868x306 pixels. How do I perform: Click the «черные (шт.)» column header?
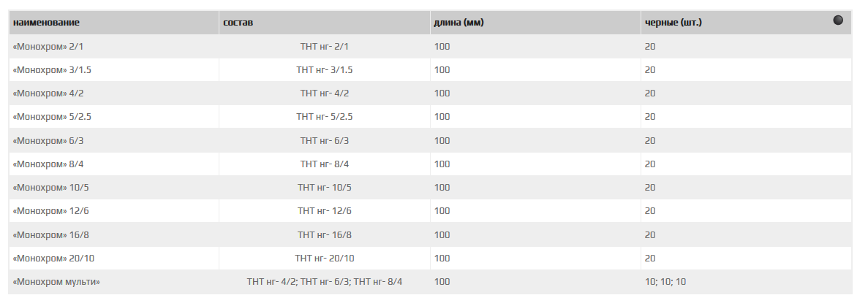pos(673,23)
